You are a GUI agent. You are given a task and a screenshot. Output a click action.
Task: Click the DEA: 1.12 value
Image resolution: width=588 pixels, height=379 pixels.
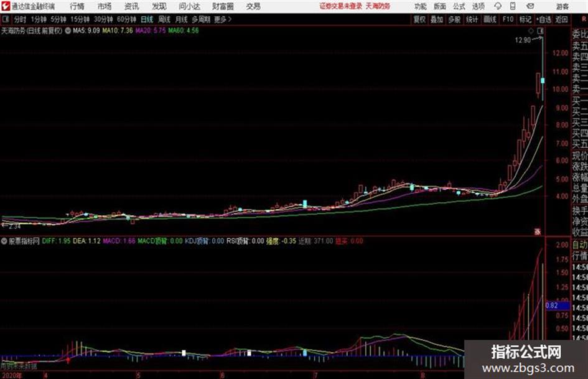pyautogui.click(x=86, y=241)
